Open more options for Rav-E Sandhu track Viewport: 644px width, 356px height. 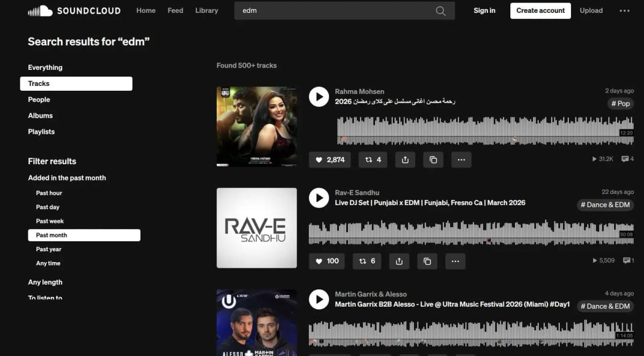[455, 261]
